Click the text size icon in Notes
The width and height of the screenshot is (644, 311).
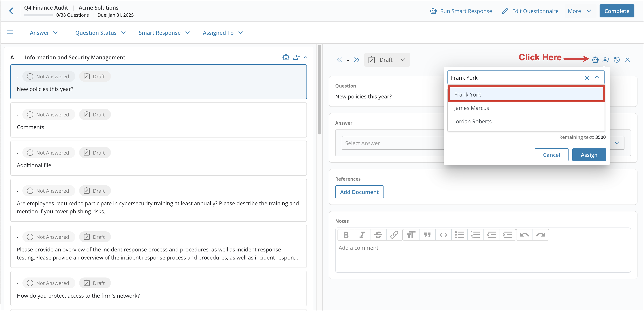411,235
